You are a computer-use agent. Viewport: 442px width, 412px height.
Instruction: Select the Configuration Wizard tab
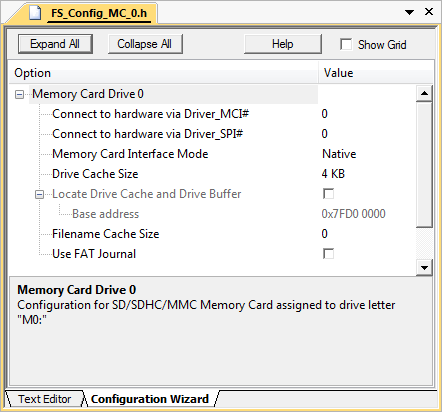[x=150, y=399]
